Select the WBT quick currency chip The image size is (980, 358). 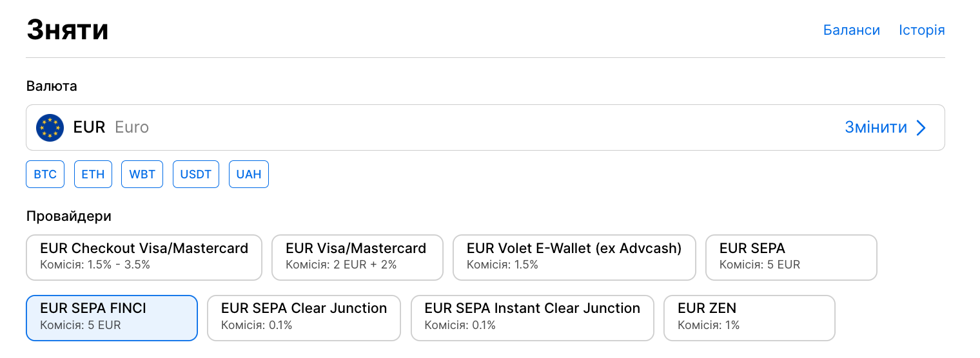click(x=142, y=174)
